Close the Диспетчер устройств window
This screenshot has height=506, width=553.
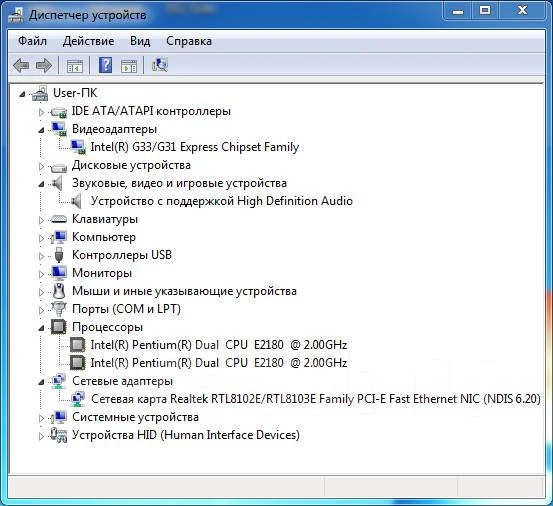[x=523, y=11]
